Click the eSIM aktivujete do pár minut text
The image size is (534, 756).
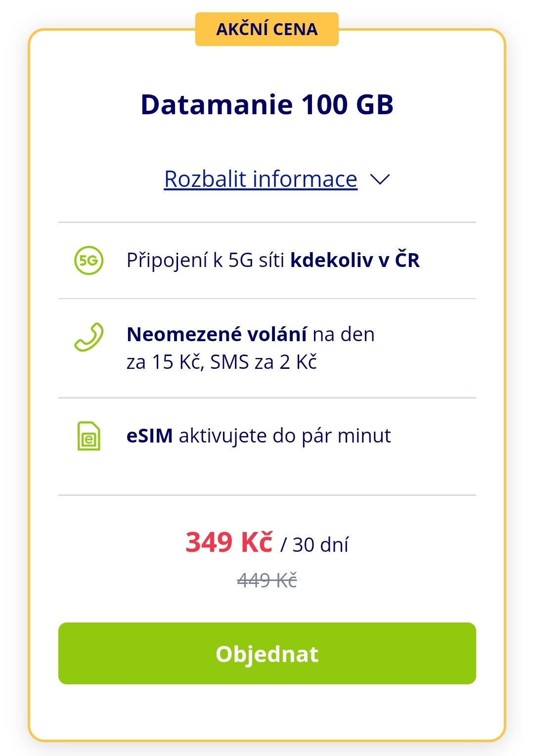pyautogui.click(x=259, y=436)
